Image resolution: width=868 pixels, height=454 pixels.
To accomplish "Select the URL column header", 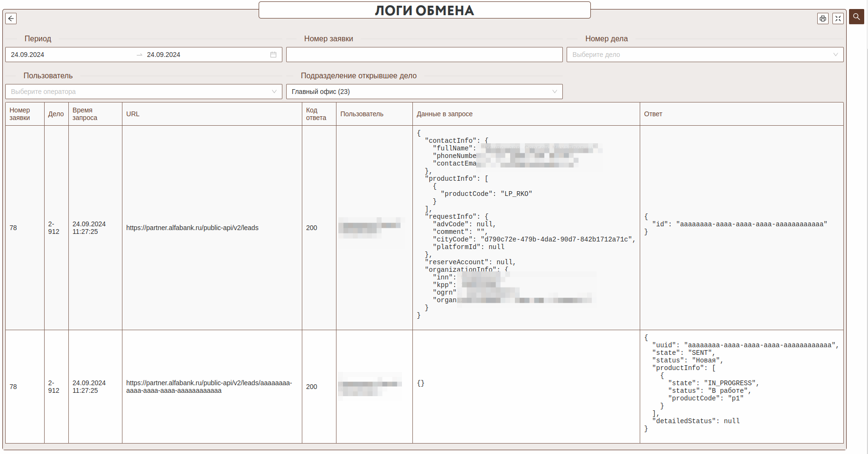I will point(133,114).
